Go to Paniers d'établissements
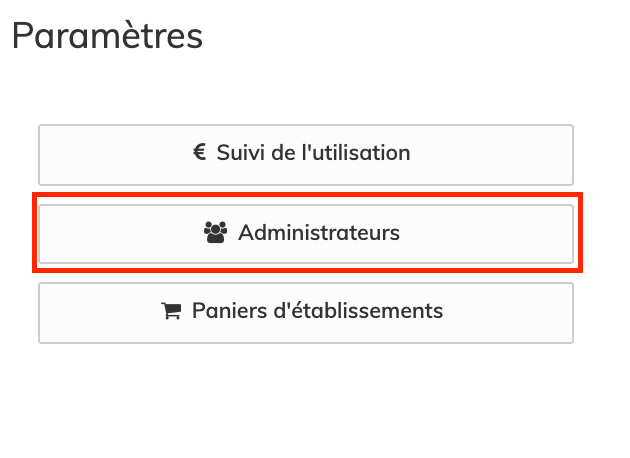630x458 pixels. tap(305, 312)
